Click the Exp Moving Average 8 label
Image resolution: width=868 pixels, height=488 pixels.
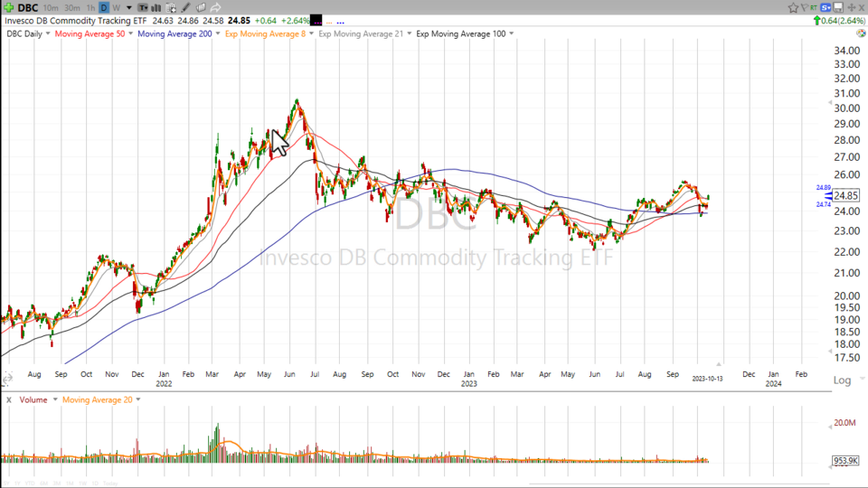click(265, 33)
